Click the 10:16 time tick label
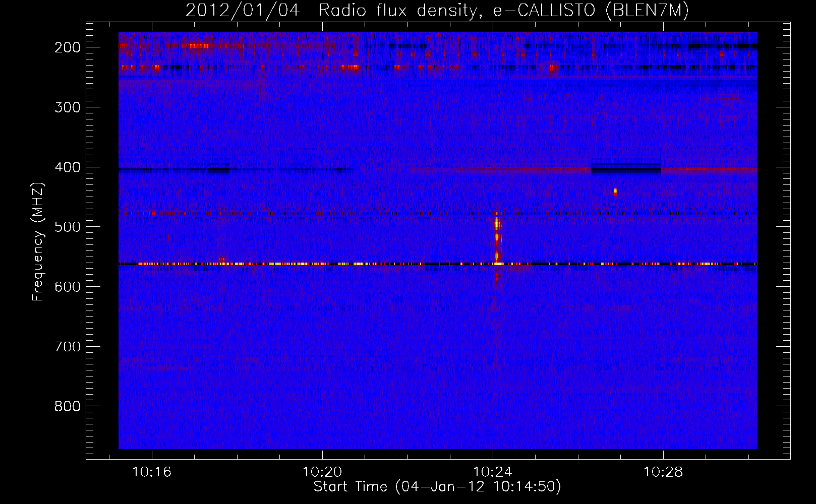The image size is (816, 504). click(152, 472)
